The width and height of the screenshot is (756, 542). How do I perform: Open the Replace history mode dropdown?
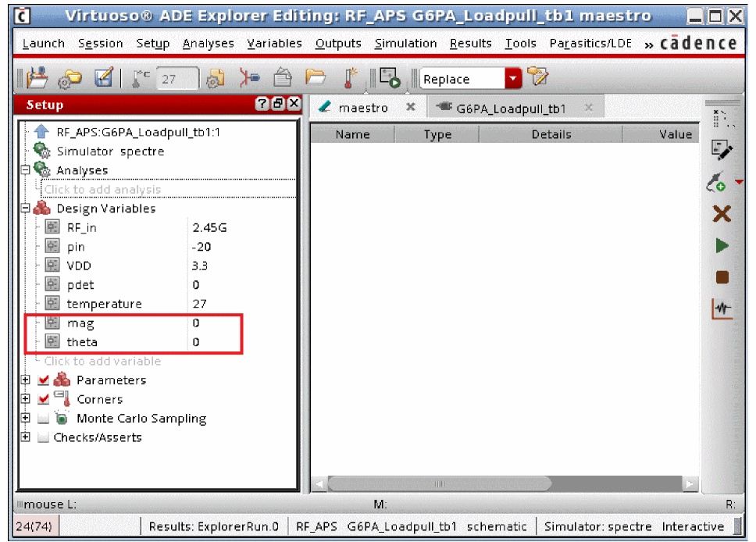point(512,78)
